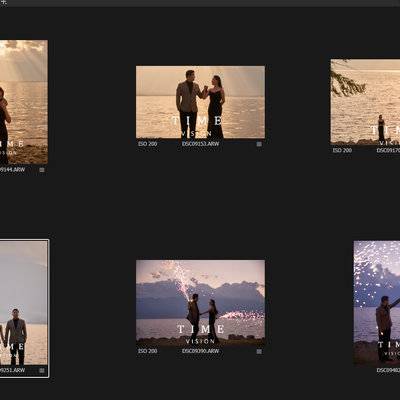Click the badge icon under DSC09390.ARW

[259, 351]
